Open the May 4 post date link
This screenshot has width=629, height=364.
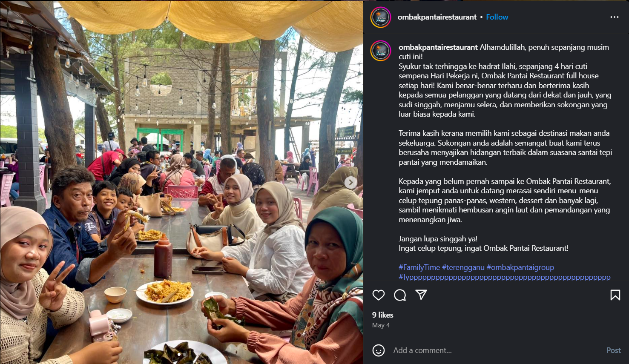(381, 325)
